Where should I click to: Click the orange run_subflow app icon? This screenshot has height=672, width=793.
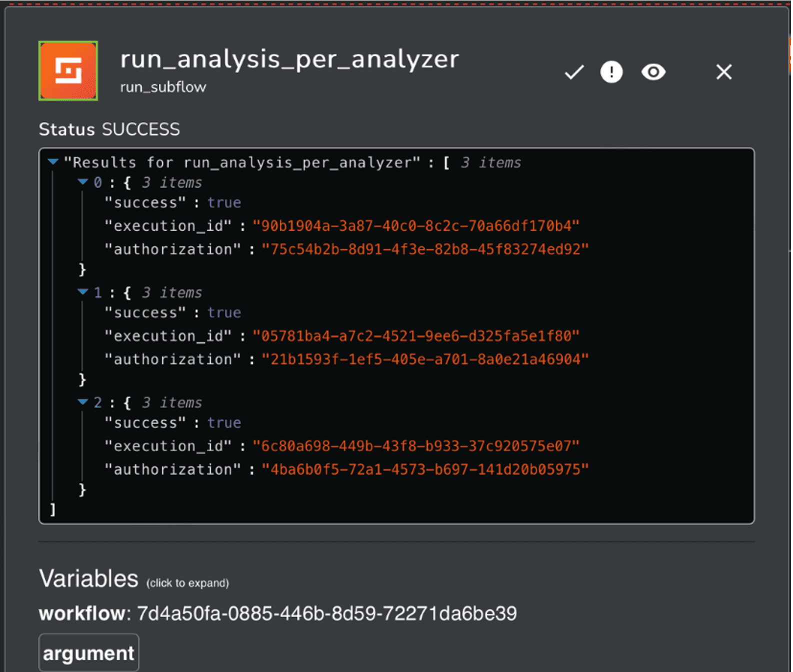coord(68,71)
